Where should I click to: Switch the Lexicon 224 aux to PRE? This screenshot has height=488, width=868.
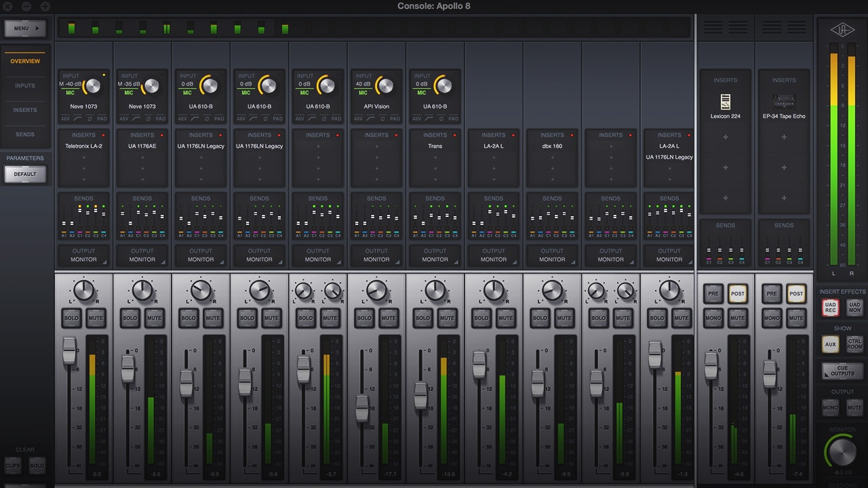click(713, 293)
